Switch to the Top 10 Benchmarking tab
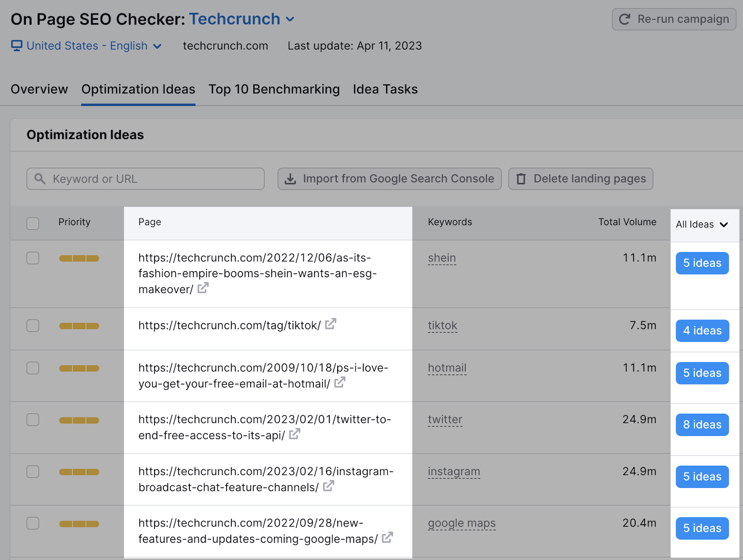Image resolution: width=743 pixels, height=560 pixels. coord(274,89)
